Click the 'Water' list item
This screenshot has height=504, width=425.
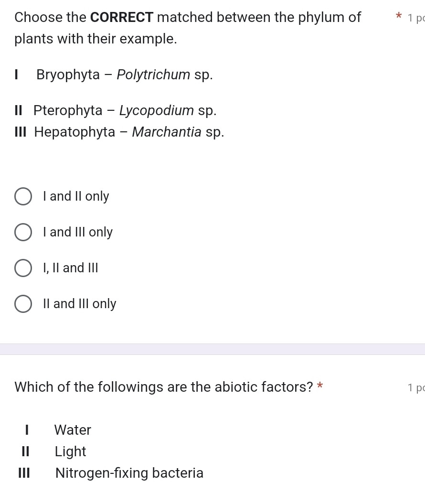pyautogui.click(x=72, y=430)
